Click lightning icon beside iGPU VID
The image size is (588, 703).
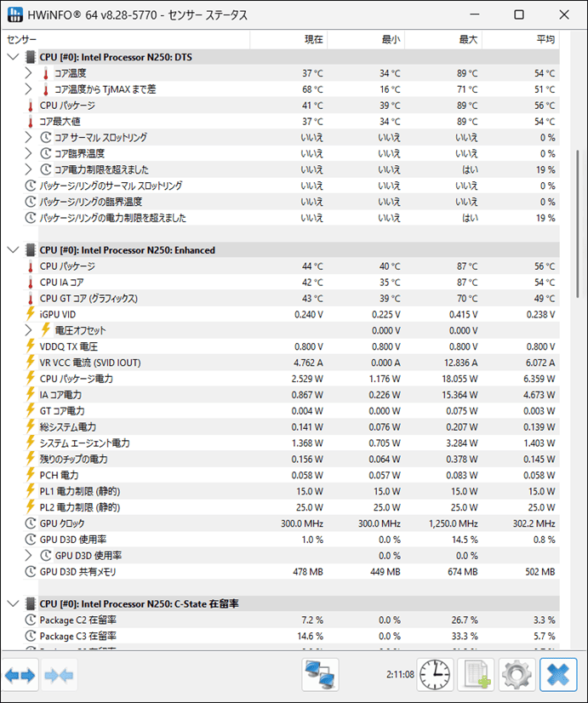(x=31, y=314)
